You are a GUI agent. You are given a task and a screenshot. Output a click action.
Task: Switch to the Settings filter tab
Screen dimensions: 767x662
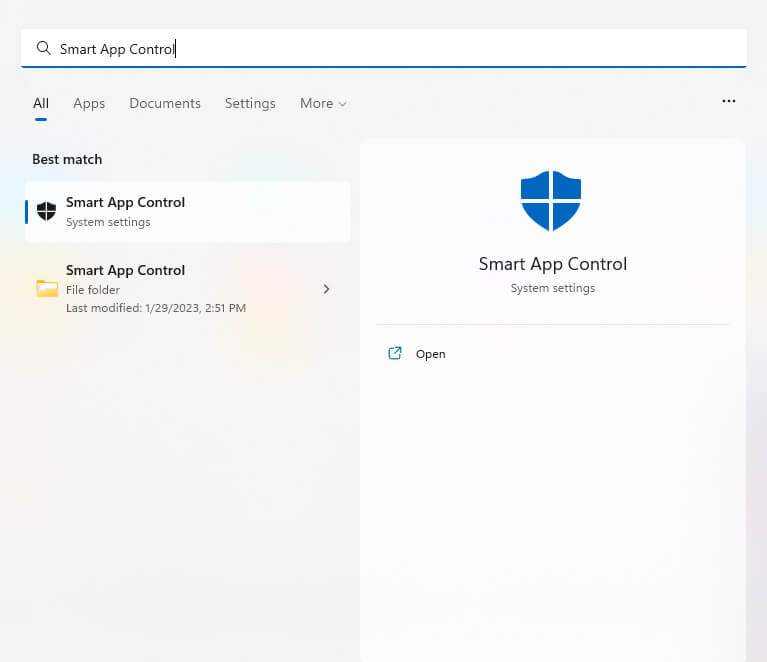click(x=250, y=103)
